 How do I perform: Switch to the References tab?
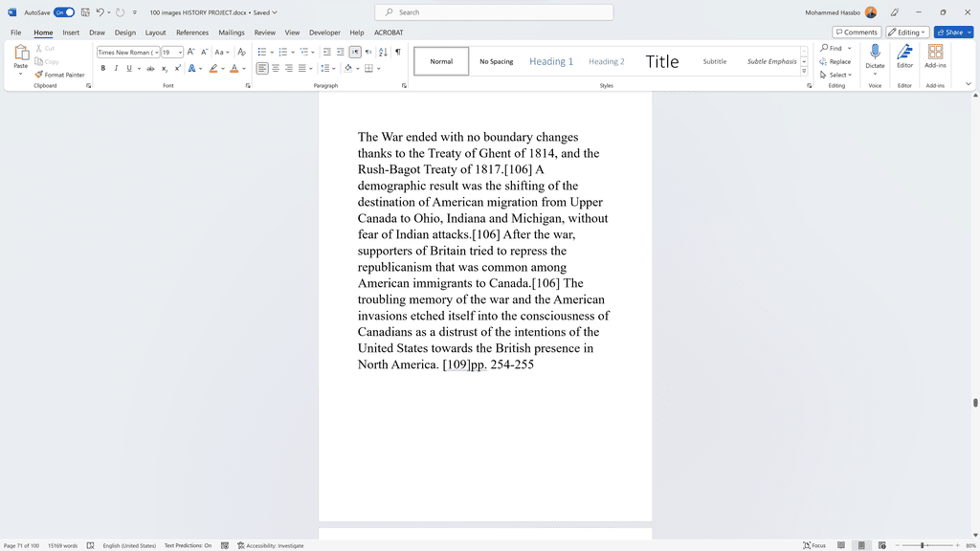[191, 33]
